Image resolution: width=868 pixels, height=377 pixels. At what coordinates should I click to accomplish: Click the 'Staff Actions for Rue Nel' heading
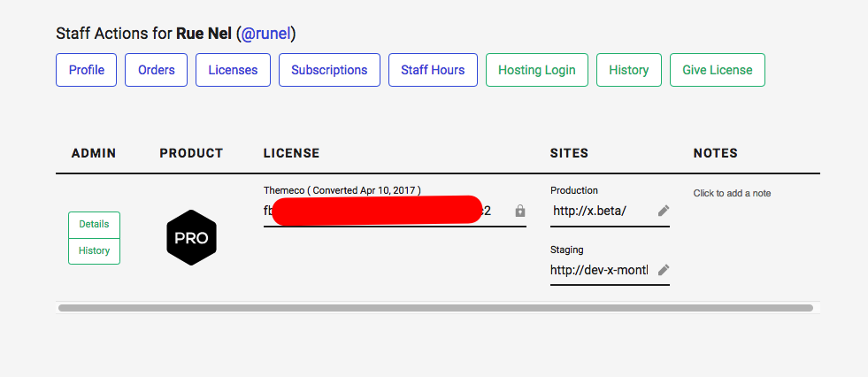pos(175,34)
